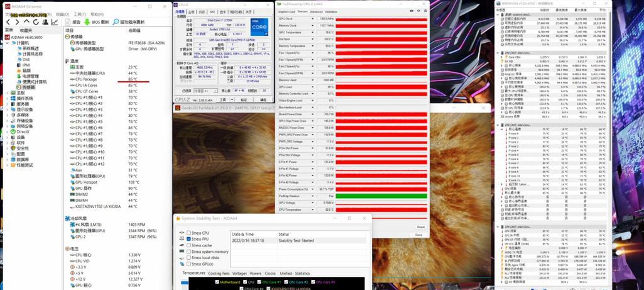Image resolution: width=644 pixels, height=290 pixels.
Task: Enable Stress system memory checkbox
Action: coord(188,252)
